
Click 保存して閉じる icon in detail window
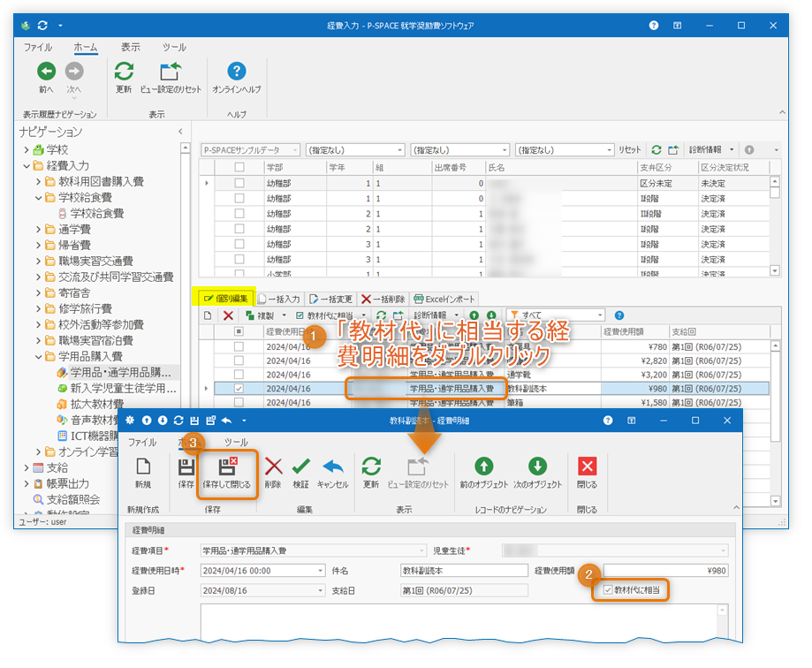[227, 467]
